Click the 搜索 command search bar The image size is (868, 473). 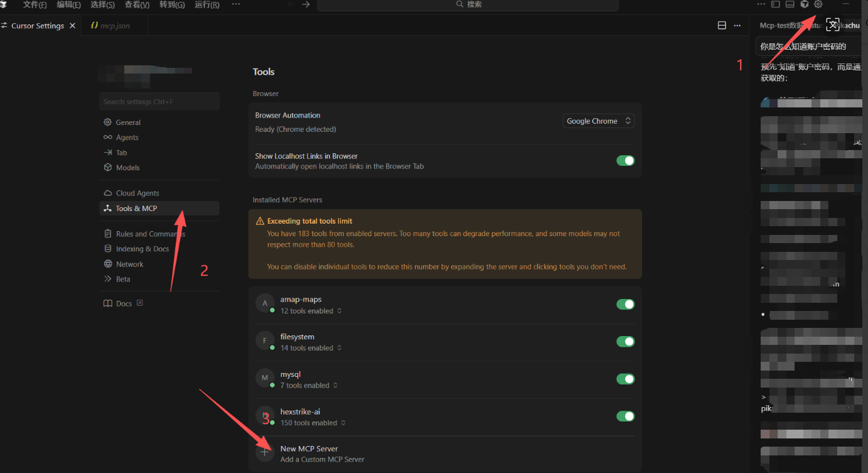point(468,4)
